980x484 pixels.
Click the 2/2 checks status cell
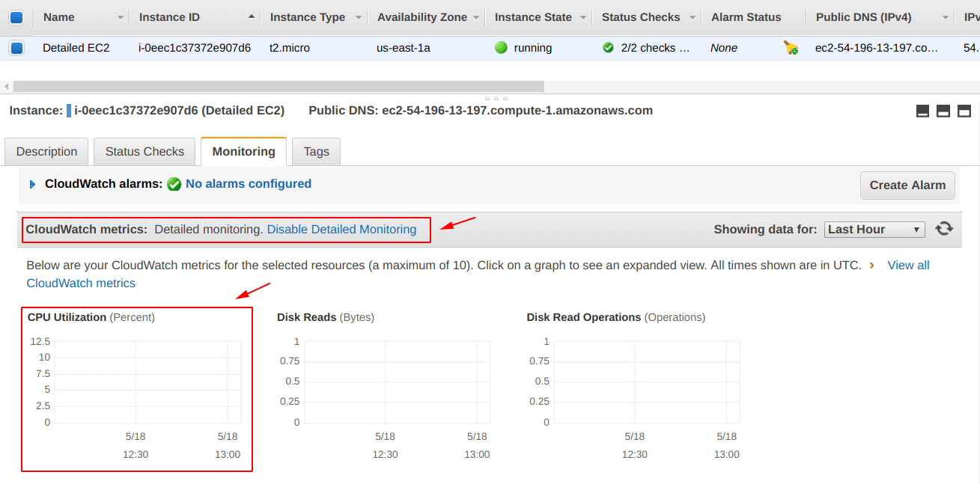coord(656,48)
